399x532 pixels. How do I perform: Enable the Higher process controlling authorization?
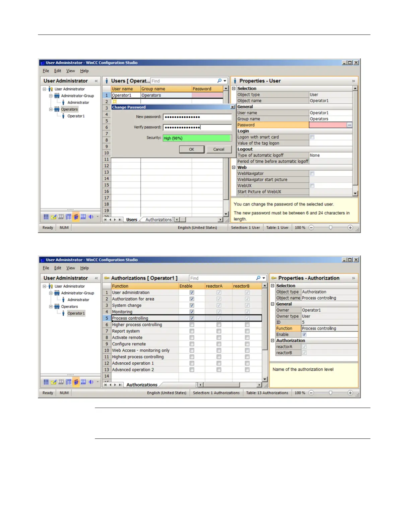pyautogui.click(x=192, y=325)
